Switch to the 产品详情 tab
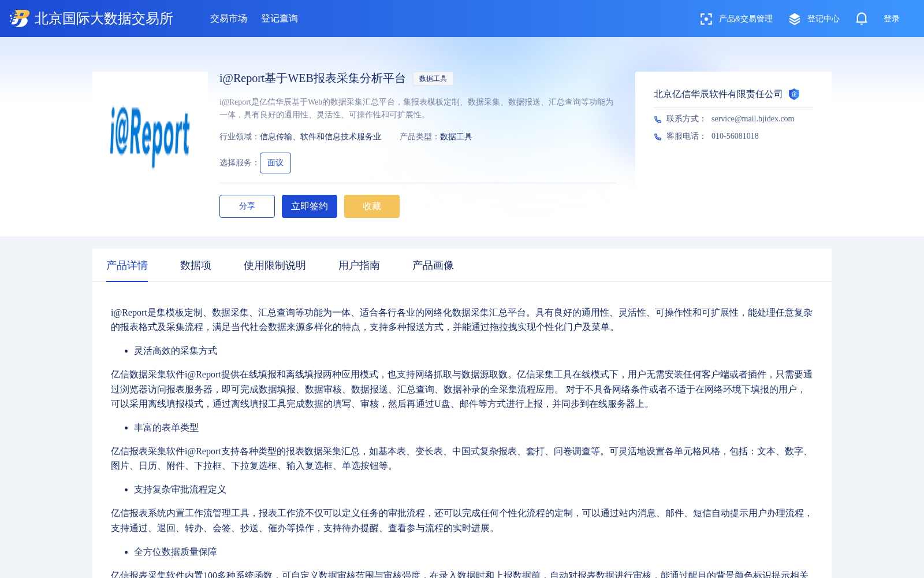This screenshot has width=924, height=578. coord(127,265)
